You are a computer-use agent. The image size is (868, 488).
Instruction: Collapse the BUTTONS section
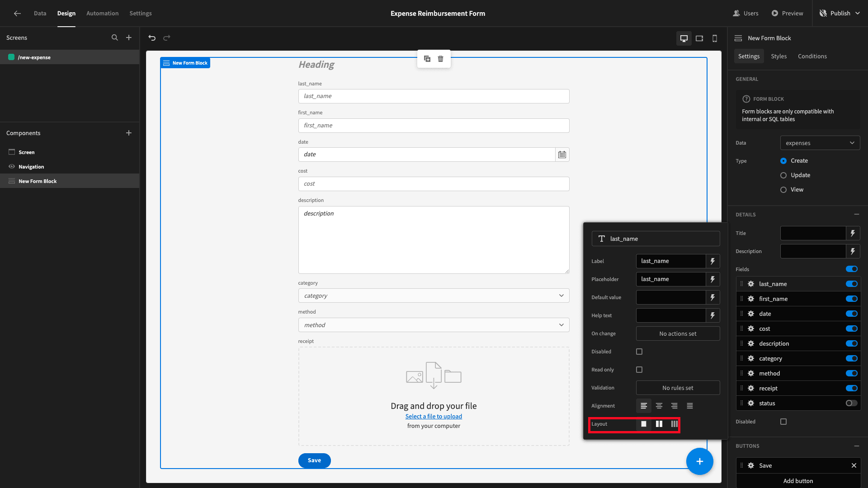point(857,446)
